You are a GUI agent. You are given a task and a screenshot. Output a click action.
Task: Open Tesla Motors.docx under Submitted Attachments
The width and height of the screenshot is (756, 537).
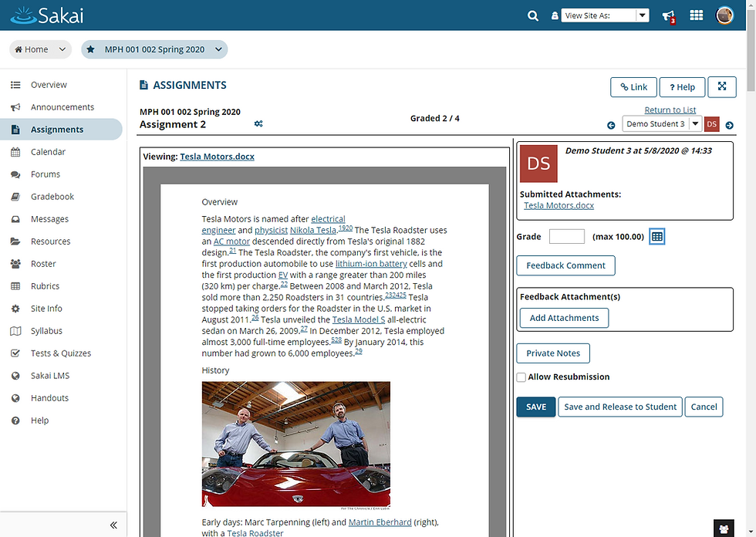click(559, 205)
